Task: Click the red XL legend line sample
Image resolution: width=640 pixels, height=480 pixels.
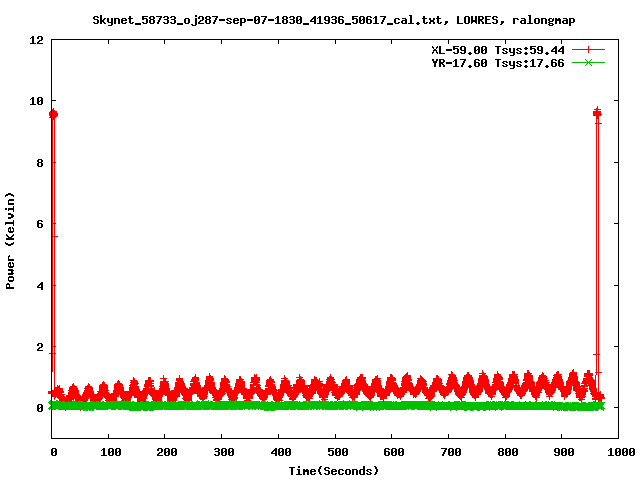Action: 588,50
